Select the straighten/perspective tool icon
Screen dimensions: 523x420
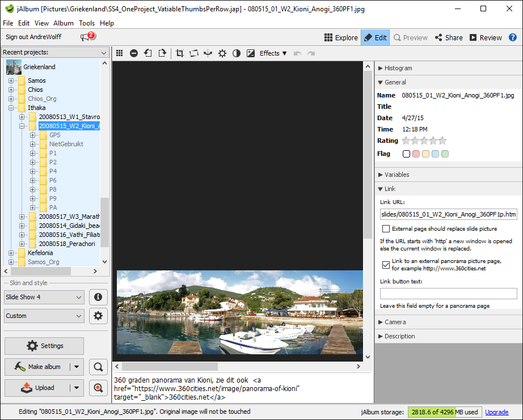point(194,53)
